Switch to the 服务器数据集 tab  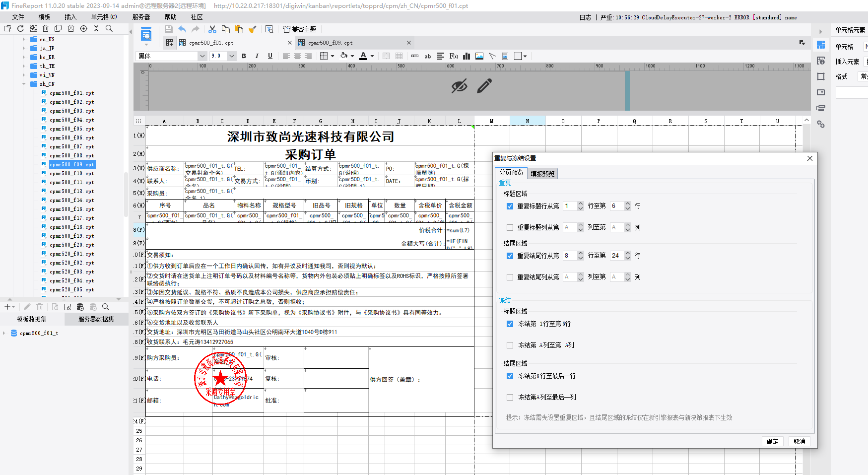[96, 319]
